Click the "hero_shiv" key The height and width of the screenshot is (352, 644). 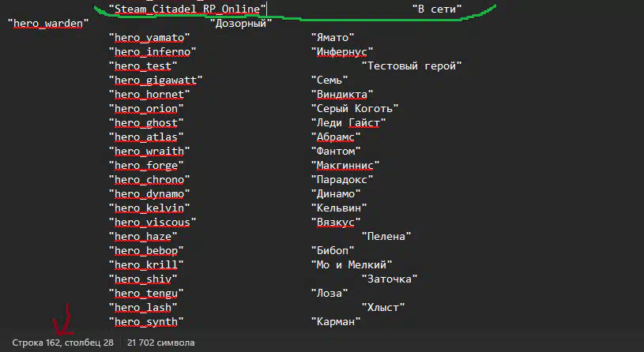point(143,279)
